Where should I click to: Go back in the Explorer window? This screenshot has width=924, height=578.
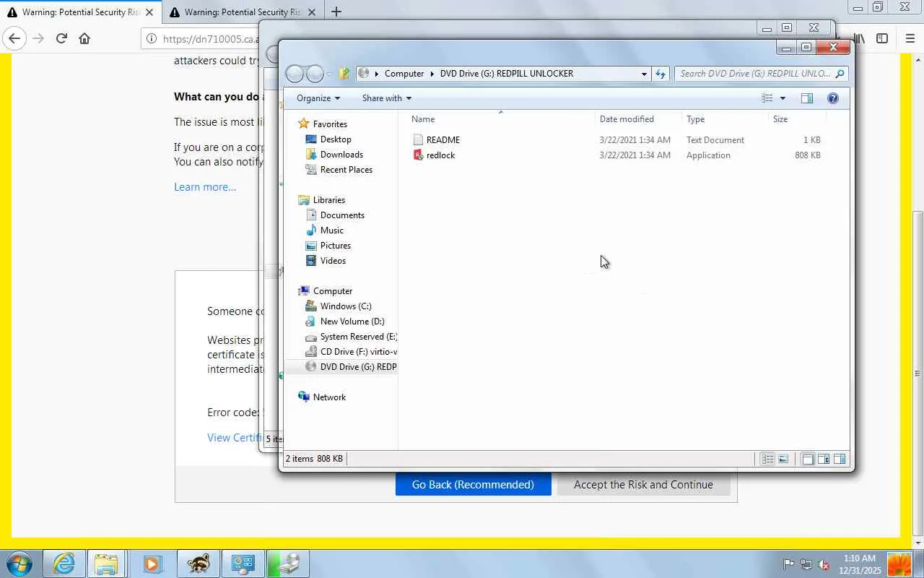(x=295, y=74)
